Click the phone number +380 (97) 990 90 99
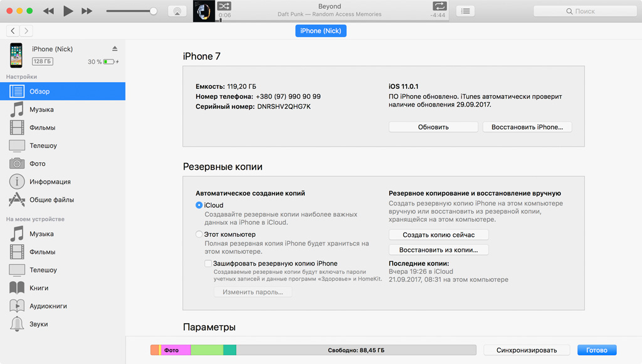Viewport: 642px width, 364px height. tap(288, 96)
